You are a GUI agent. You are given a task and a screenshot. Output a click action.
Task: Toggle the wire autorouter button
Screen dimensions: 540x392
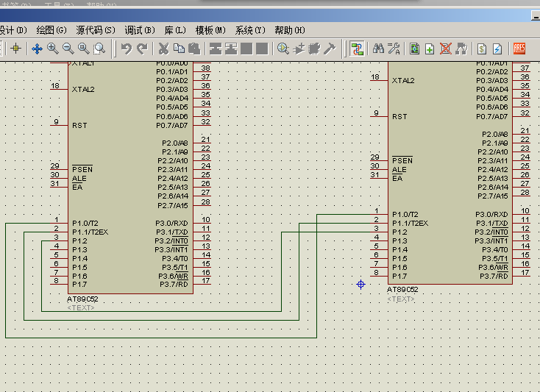(x=357, y=49)
